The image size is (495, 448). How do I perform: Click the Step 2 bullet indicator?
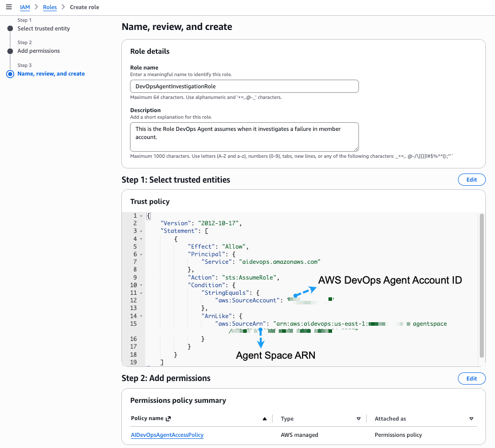tap(10, 51)
